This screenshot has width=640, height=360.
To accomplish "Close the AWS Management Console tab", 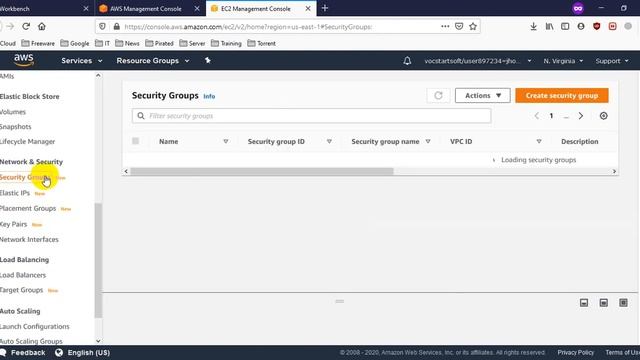I will tap(197, 8).
